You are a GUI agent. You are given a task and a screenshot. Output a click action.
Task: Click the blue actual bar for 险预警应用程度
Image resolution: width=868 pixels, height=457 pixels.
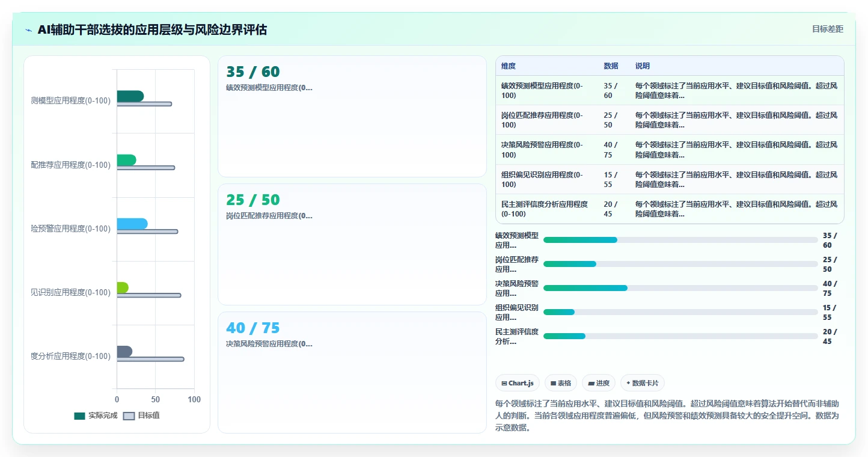[132, 224]
